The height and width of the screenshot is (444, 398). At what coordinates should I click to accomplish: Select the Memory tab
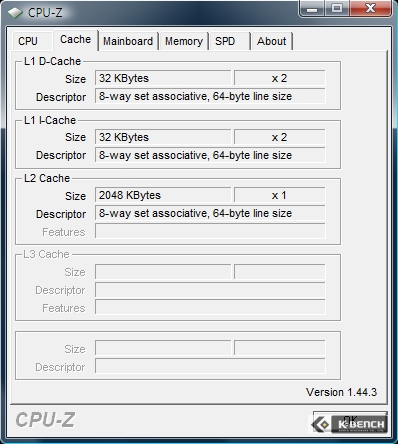184,41
